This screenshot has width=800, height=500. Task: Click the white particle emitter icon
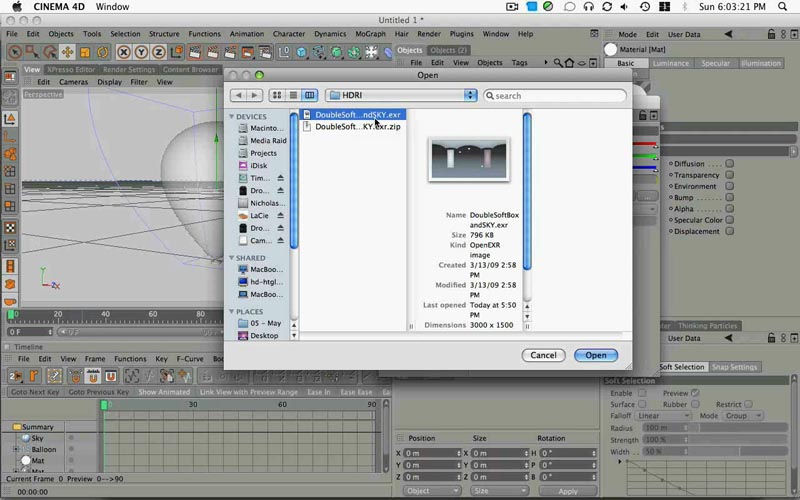click(x=371, y=52)
